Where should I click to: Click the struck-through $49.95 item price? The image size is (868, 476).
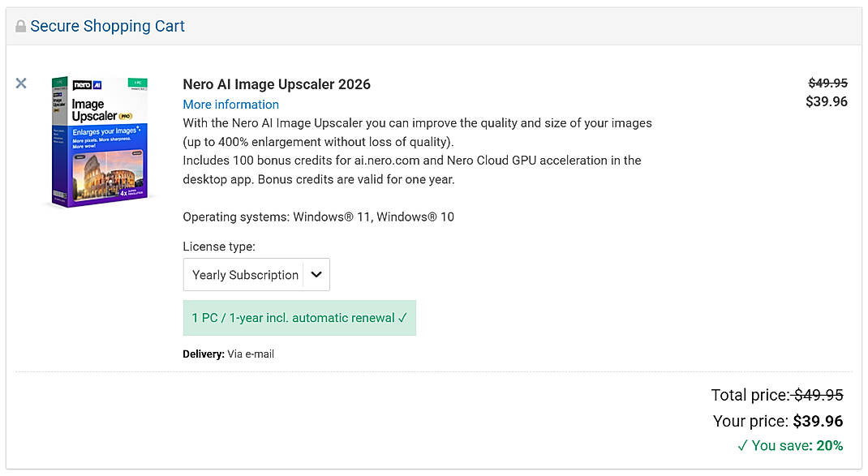[827, 83]
